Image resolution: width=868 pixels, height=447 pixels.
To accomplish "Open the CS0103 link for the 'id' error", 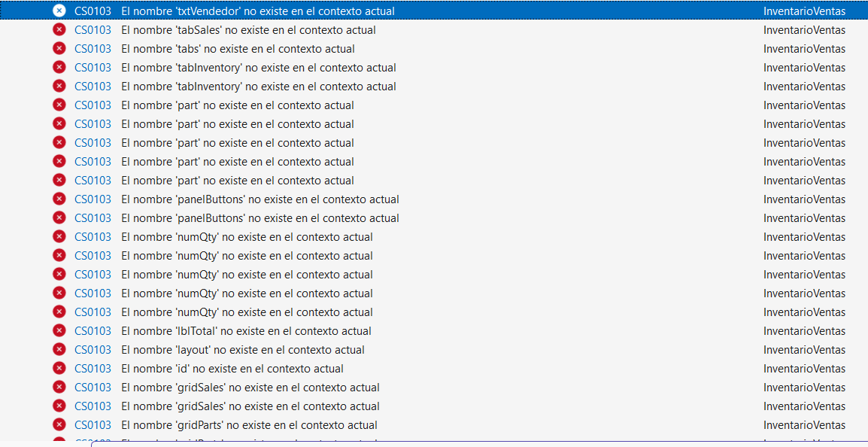I will [93, 369].
